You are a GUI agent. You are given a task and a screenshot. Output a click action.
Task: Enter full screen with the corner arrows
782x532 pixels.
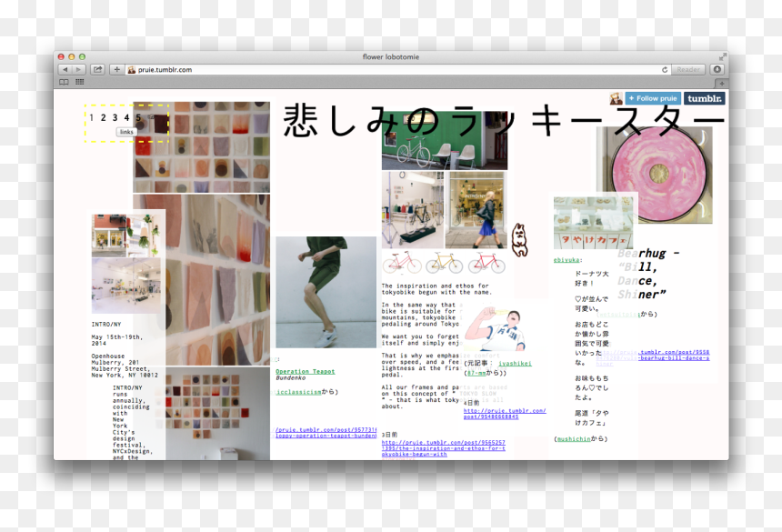coord(722,57)
